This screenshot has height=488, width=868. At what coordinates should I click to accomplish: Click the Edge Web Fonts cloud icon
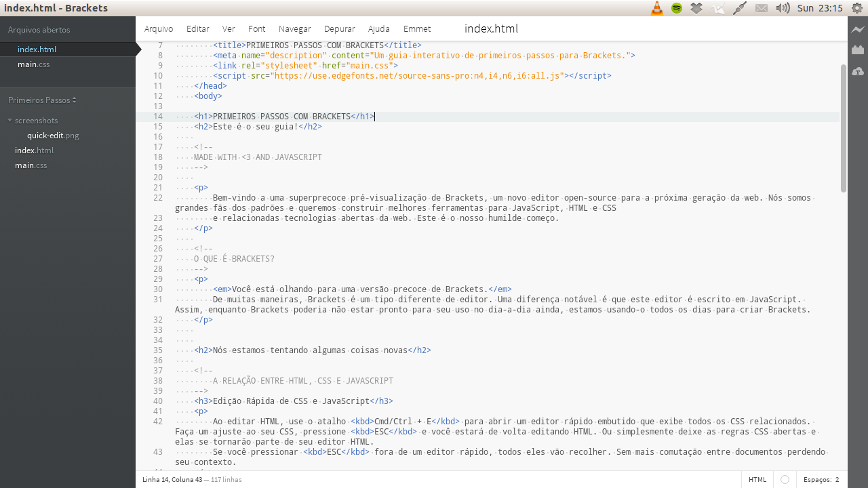(858, 71)
